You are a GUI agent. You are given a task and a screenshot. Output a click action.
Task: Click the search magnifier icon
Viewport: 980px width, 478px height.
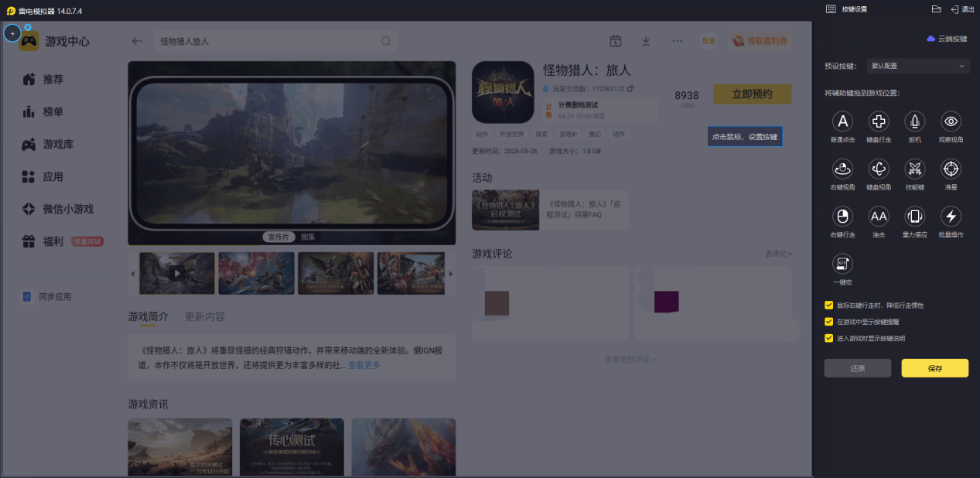coord(386,41)
